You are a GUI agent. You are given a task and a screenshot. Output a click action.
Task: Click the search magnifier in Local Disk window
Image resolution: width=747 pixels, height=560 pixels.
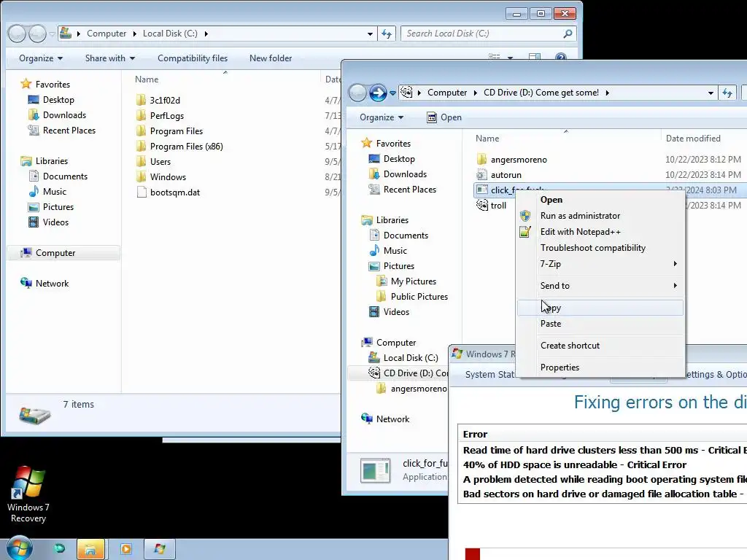pyautogui.click(x=568, y=34)
